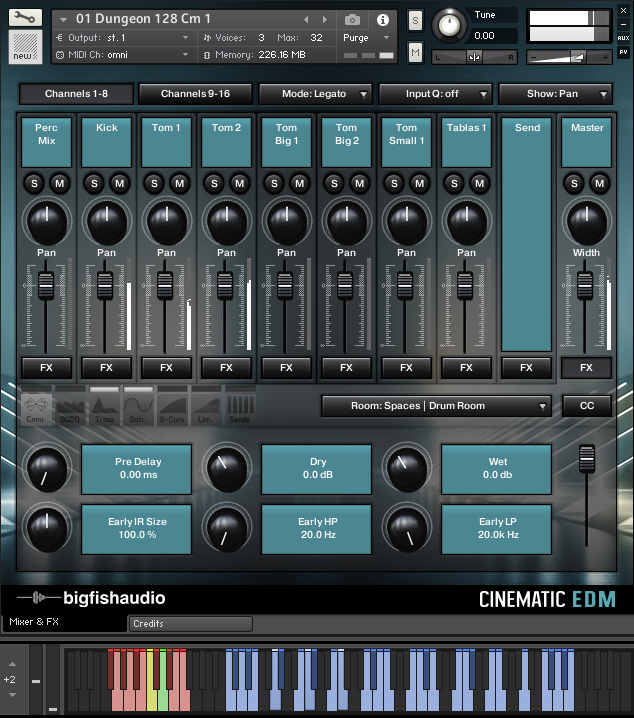
Task: Switch to Channels 1-8 tab
Action: point(76,94)
